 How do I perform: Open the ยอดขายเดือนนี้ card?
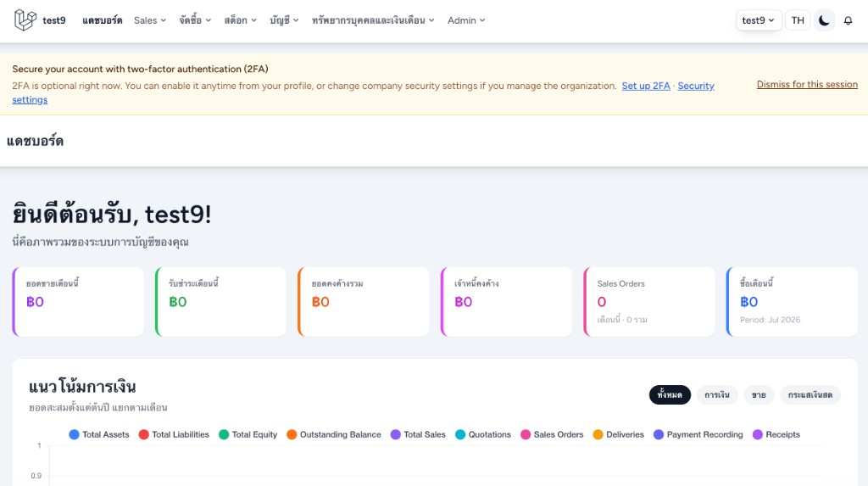[78, 301]
